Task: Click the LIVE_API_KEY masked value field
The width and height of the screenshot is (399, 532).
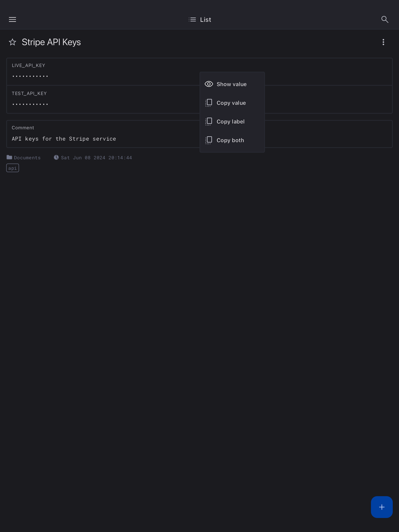Action: click(30, 76)
